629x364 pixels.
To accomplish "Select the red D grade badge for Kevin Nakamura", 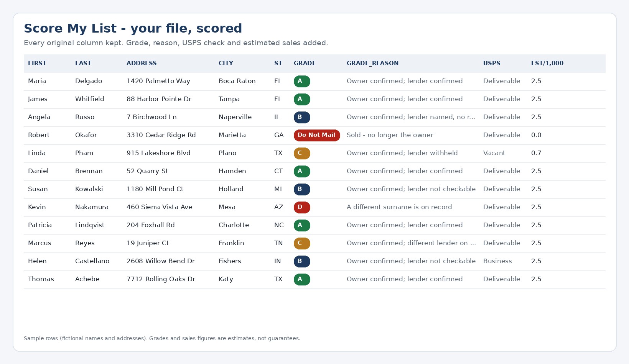I will pyautogui.click(x=302, y=207).
